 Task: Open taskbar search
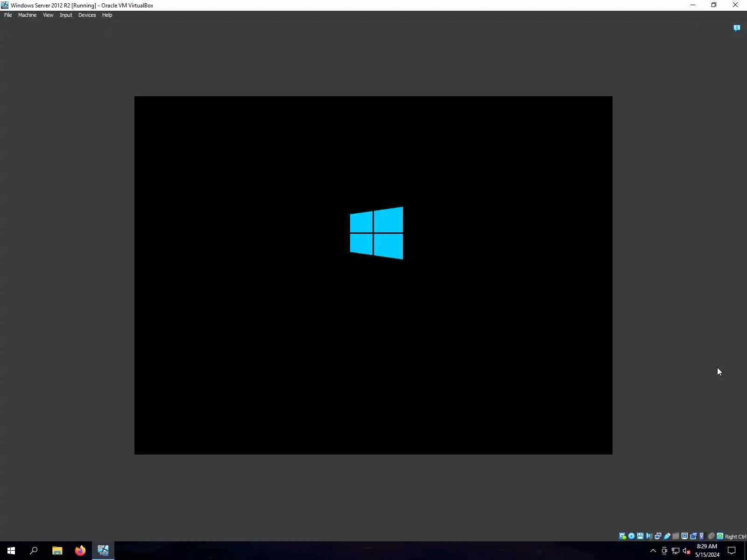pos(34,551)
